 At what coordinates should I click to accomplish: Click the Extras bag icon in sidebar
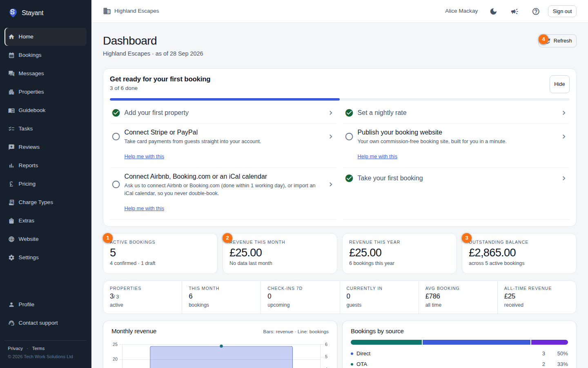coord(11,221)
